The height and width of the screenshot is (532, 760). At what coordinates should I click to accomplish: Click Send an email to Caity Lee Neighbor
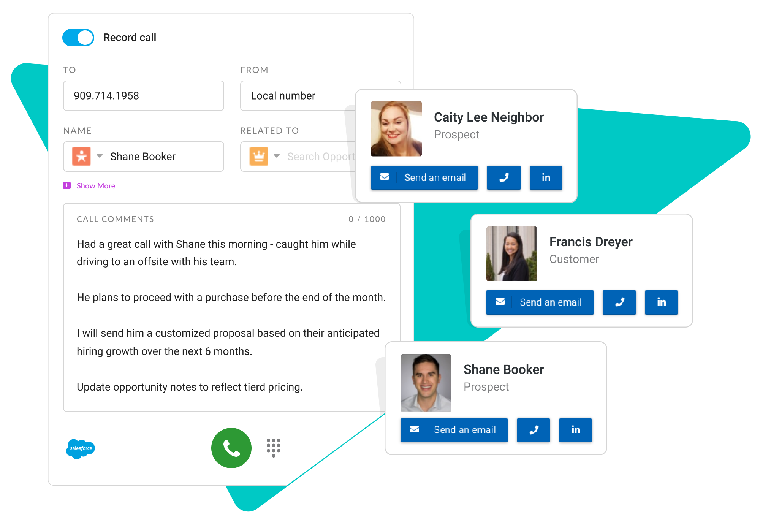424,177
